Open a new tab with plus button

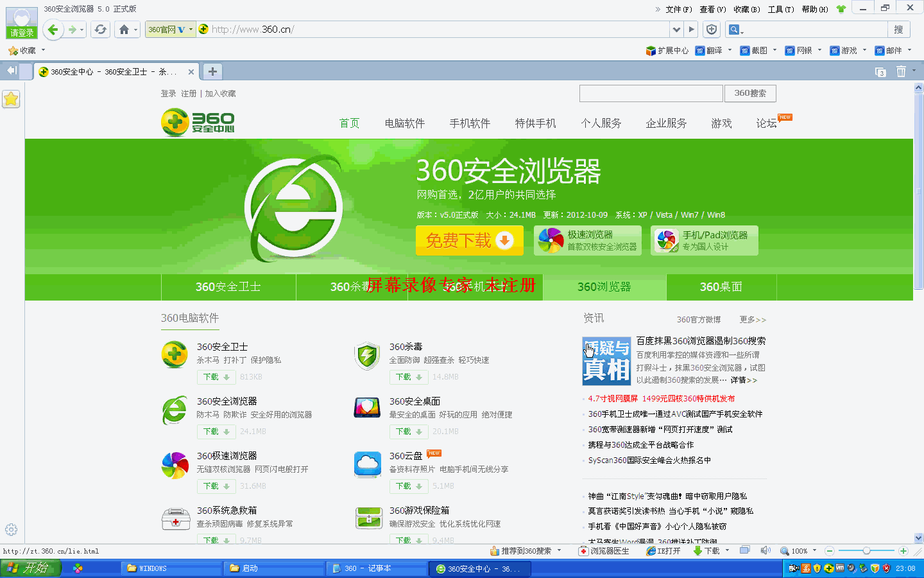pos(212,71)
